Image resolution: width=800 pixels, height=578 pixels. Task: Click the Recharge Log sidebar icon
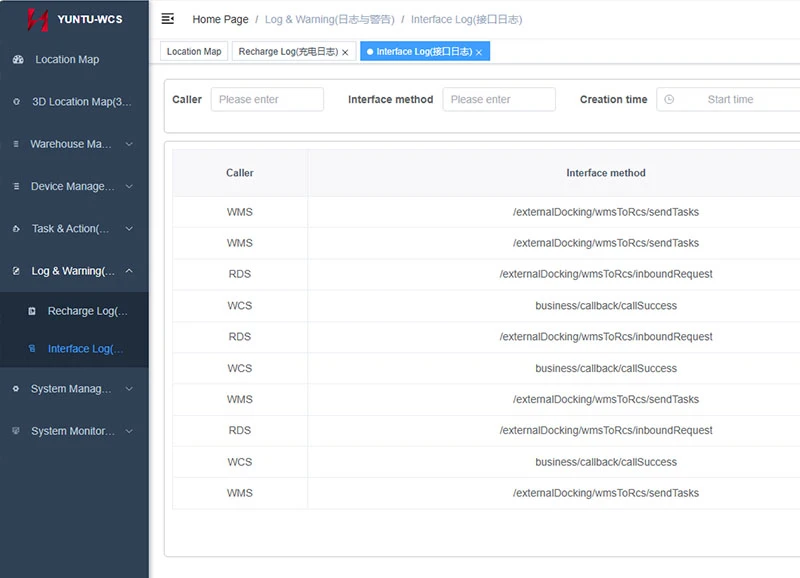click(x=32, y=311)
